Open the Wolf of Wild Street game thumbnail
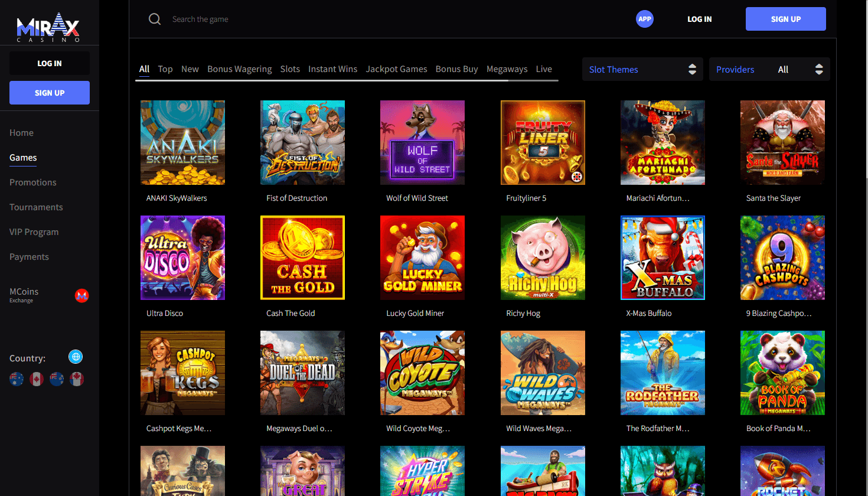The image size is (868, 496). point(422,142)
